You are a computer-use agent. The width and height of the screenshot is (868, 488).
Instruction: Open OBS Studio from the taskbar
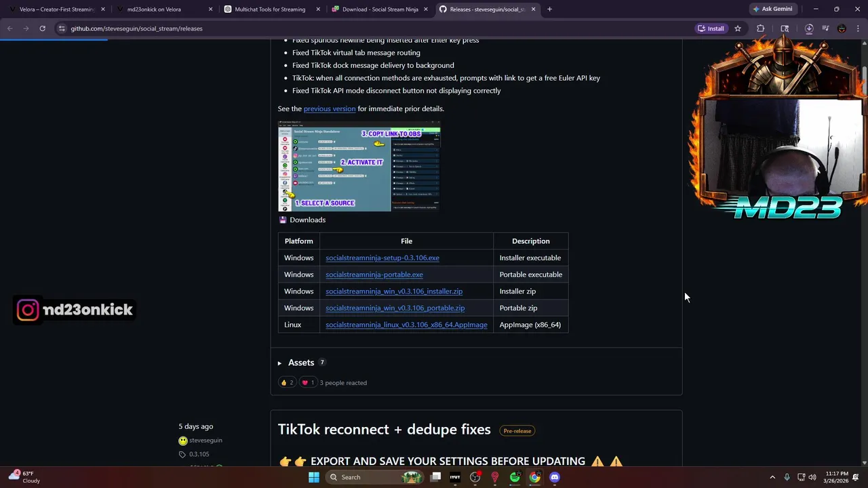pyautogui.click(x=475, y=477)
